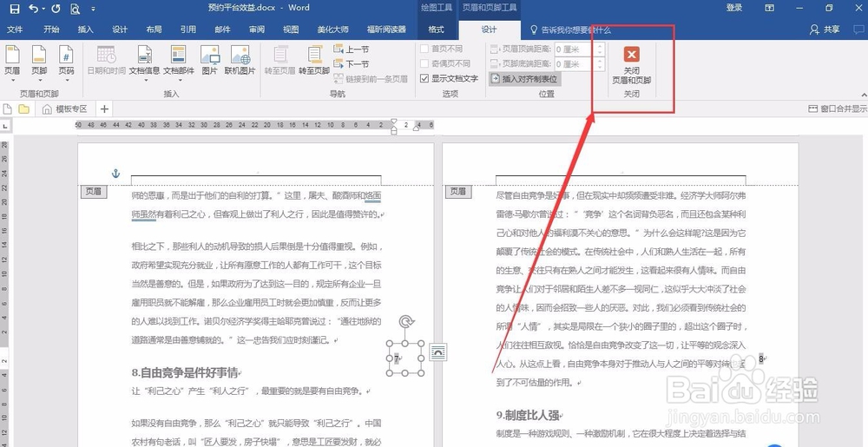Click the rotate handle above page number box

click(x=406, y=321)
